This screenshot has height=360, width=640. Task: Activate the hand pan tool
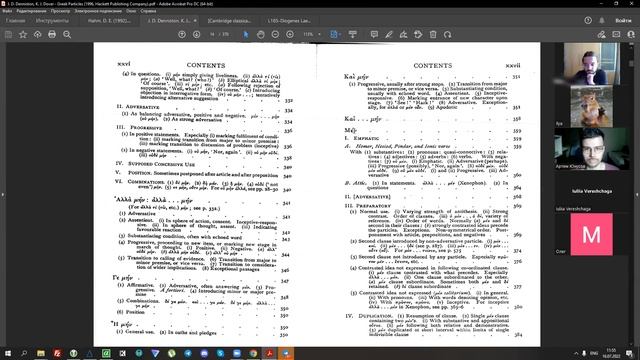pos(260,35)
